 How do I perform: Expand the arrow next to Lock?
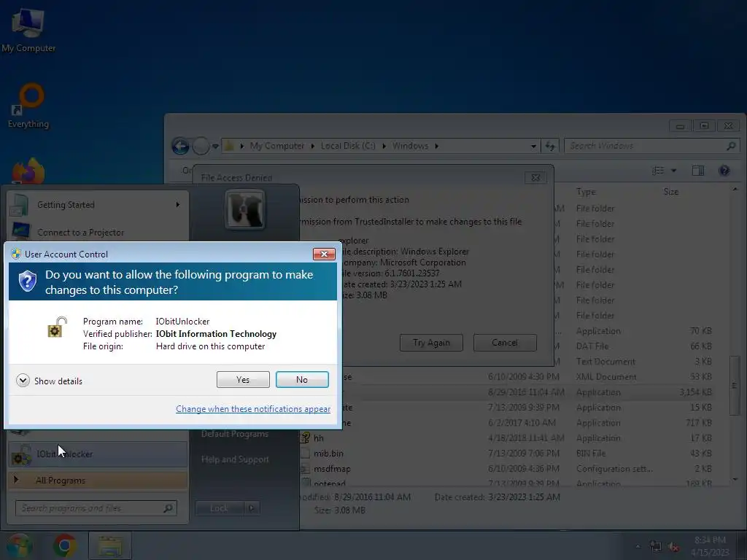click(252, 508)
